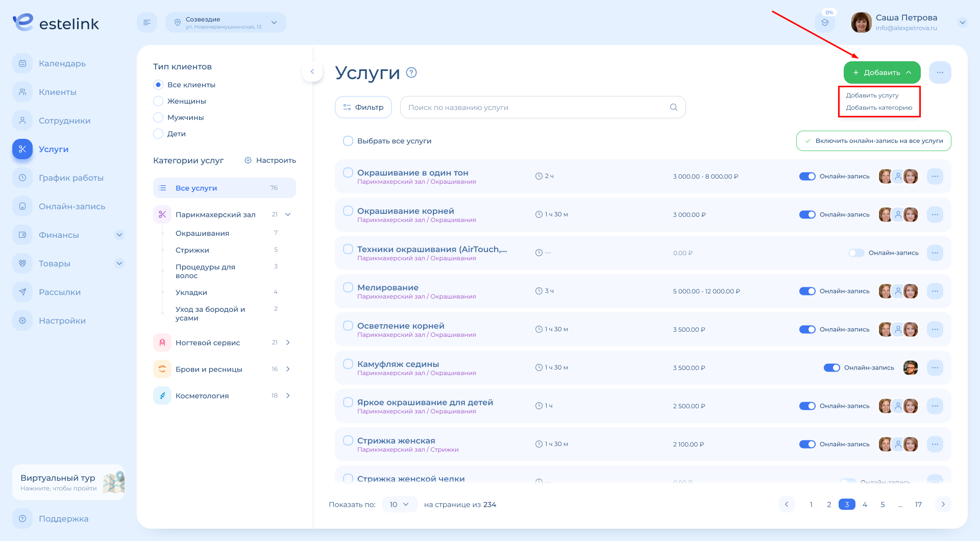Select the Женщины client type radio
This screenshot has height=543, width=980.
[x=158, y=101]
